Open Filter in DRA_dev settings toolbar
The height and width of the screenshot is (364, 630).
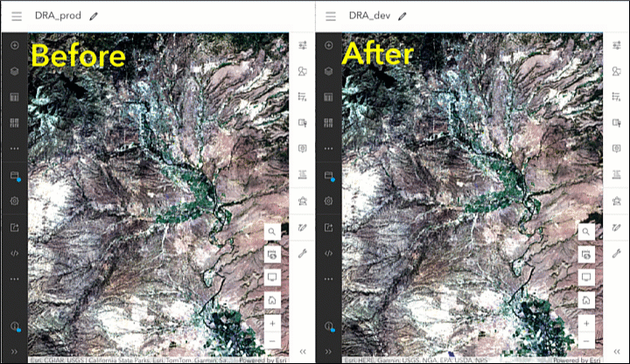tap(616, 97)
